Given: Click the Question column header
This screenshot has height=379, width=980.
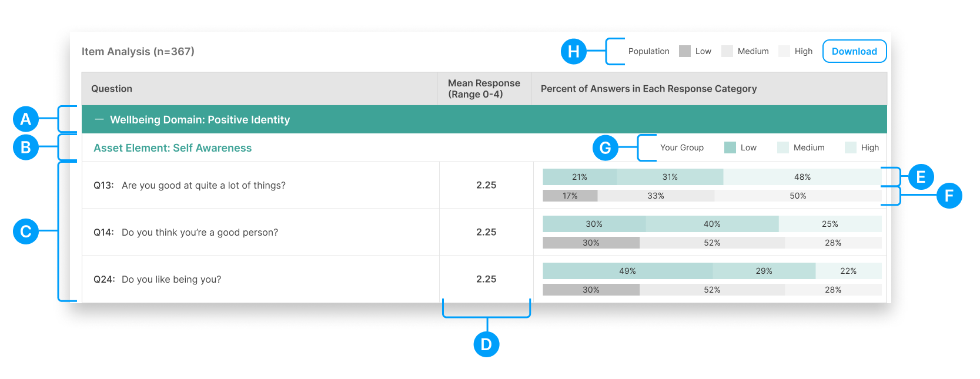Looking at the screenshot, I should tap(112, 89).
